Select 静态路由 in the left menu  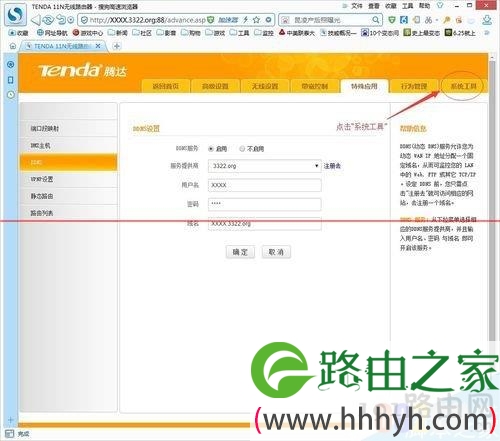pos(68,196)
